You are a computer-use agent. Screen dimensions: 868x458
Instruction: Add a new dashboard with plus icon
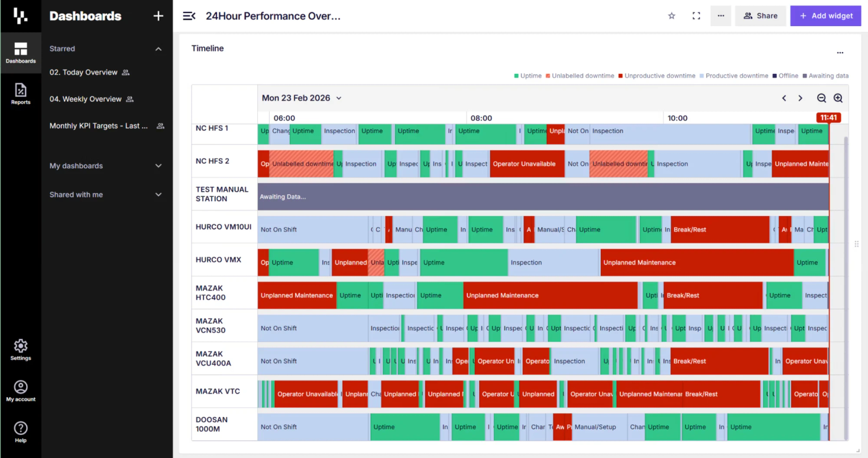tap(158, 16)
